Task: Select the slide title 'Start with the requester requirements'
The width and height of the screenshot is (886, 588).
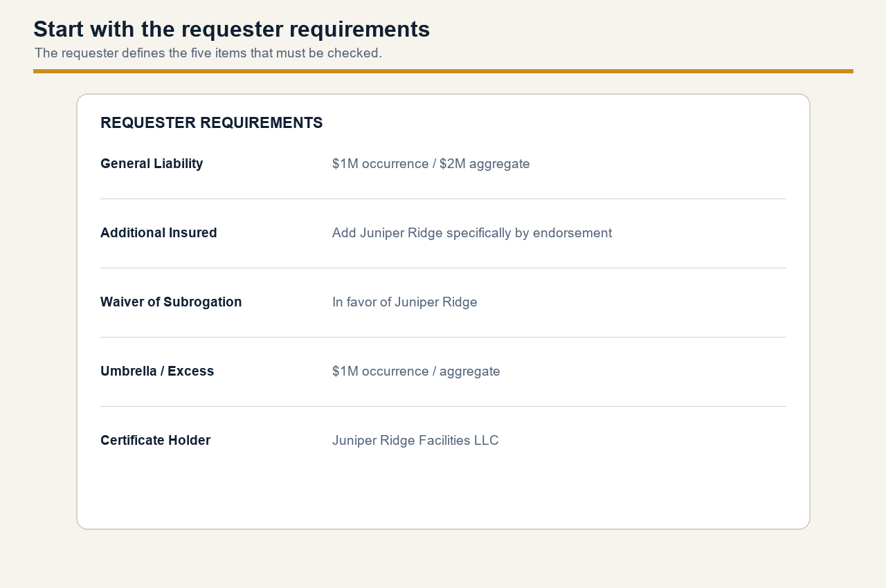Action: coord(231,29)
